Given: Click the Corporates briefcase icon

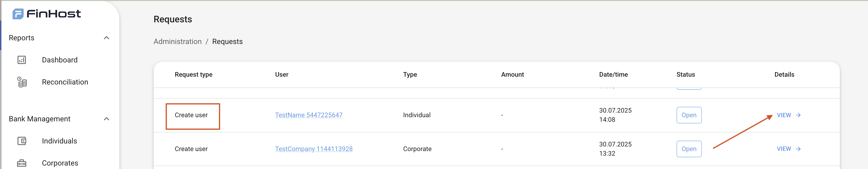Looking at the screenshot, I should (22, 163).
